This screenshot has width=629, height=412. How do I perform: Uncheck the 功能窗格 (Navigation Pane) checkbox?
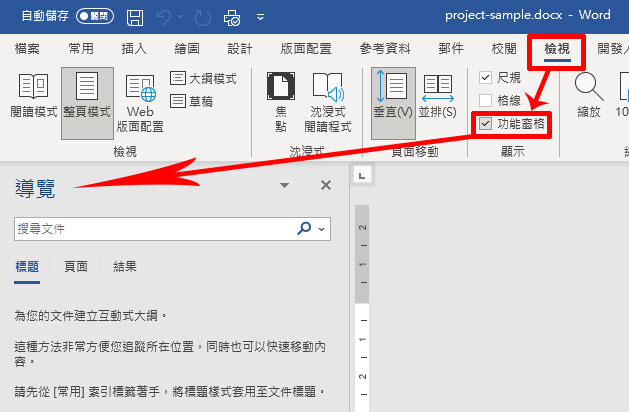coord(486,124)
